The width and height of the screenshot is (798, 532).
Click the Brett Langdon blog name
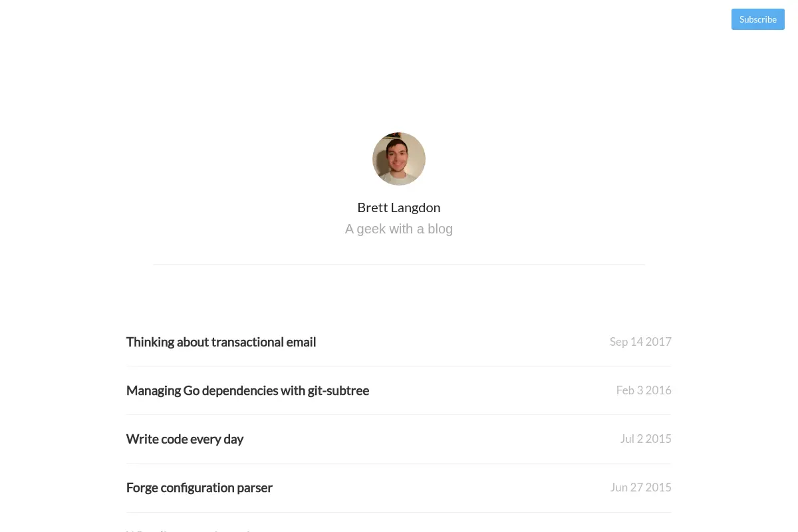point(399,207)
